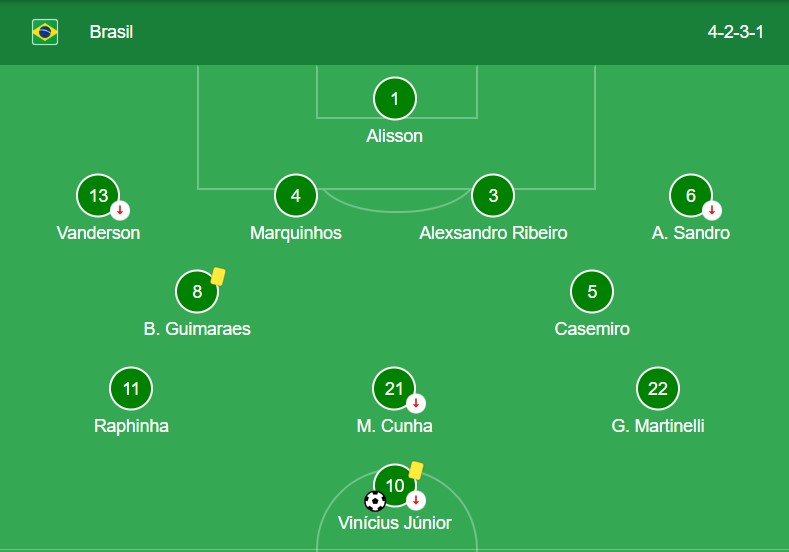Click M. Cunha's substitution arrow icon
This screenshot has height=552, width=789.
416,403
